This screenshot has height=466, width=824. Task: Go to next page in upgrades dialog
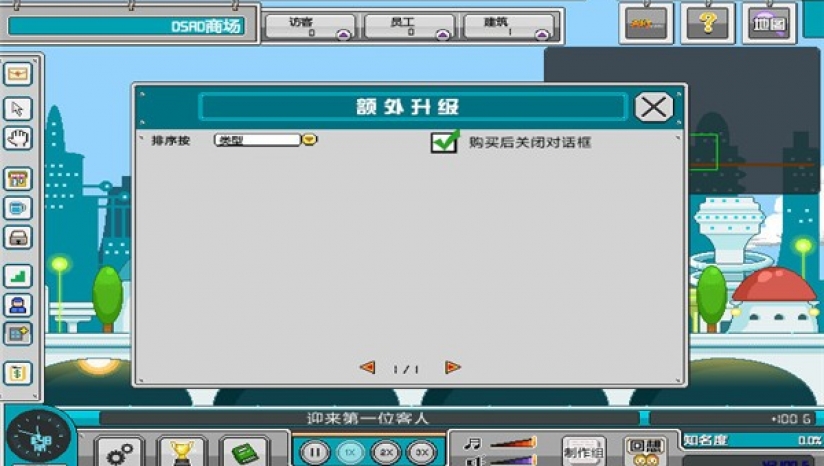tap(452, 367)
